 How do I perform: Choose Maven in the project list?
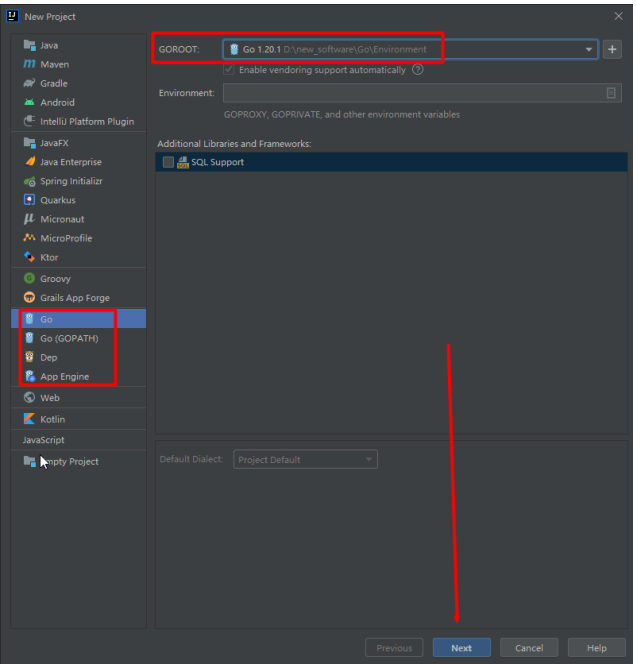point(78,64)
